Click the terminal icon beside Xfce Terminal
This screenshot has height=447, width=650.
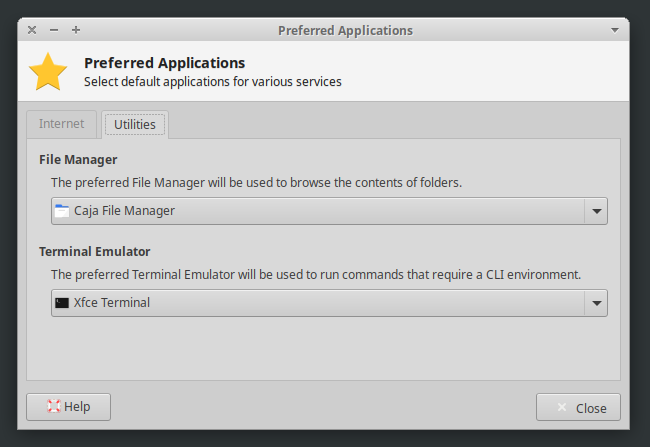(62, 303)
